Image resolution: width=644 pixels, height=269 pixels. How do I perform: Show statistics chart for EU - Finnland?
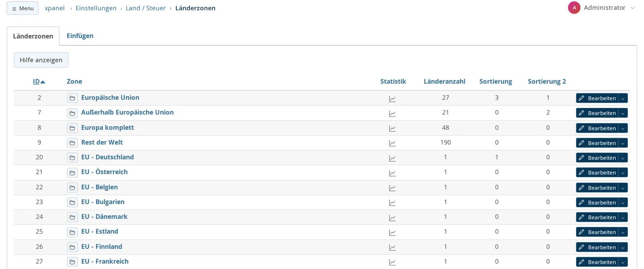(x=392, y=247)
